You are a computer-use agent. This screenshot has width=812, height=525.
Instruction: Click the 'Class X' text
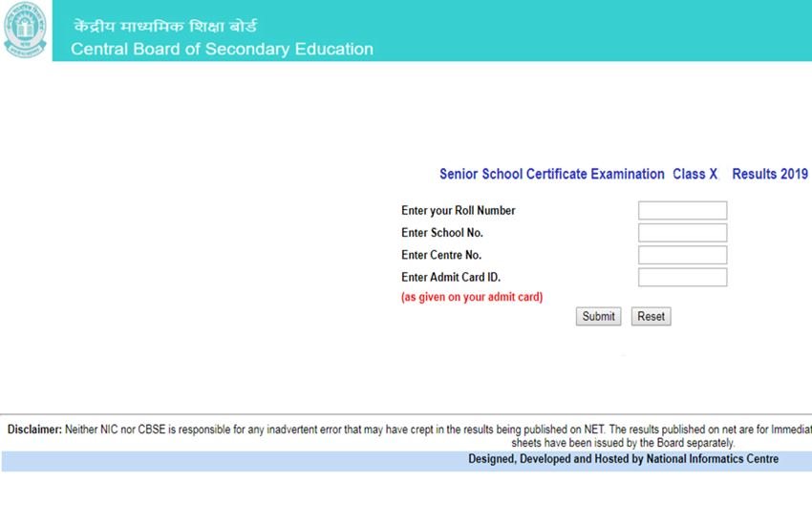694,174
